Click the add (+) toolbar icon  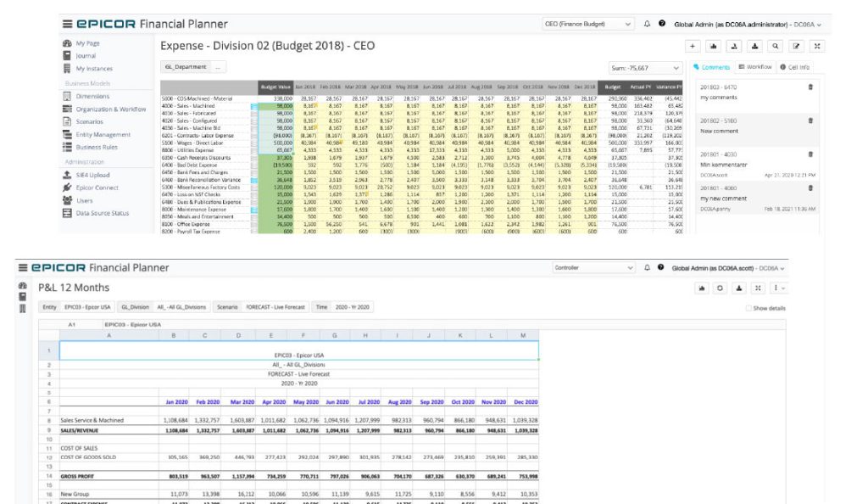(693, 46)
